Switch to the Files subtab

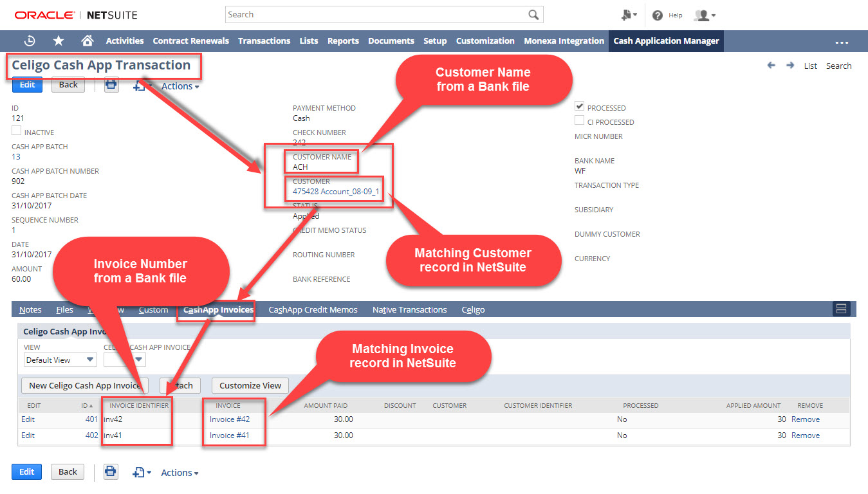point(64,309)
